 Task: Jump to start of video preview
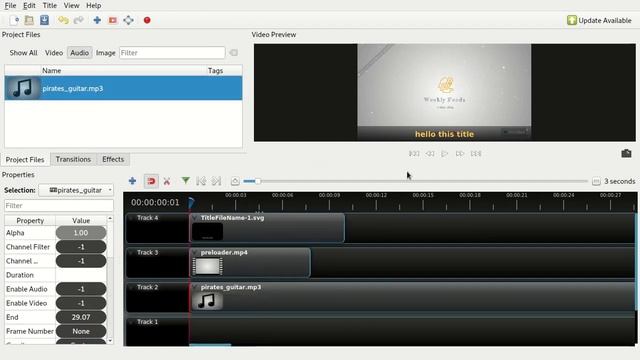point(414,153)
